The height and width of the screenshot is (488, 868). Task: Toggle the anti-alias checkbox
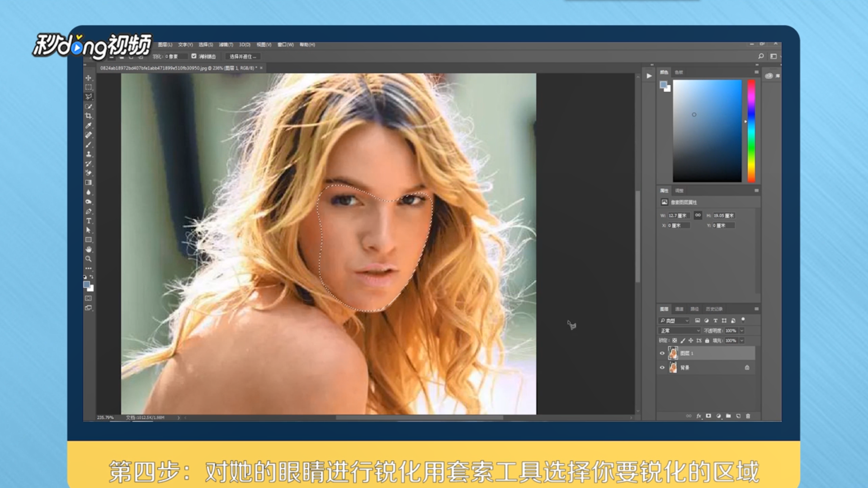(x=194, y=56)
